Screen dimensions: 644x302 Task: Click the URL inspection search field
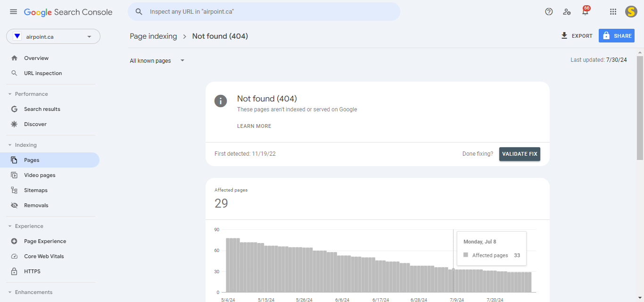click(264, 12)
